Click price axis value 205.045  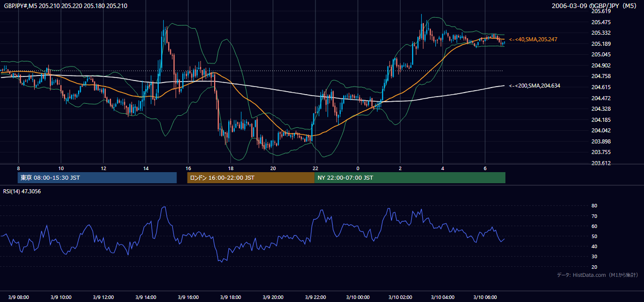(x=601, y=54)
